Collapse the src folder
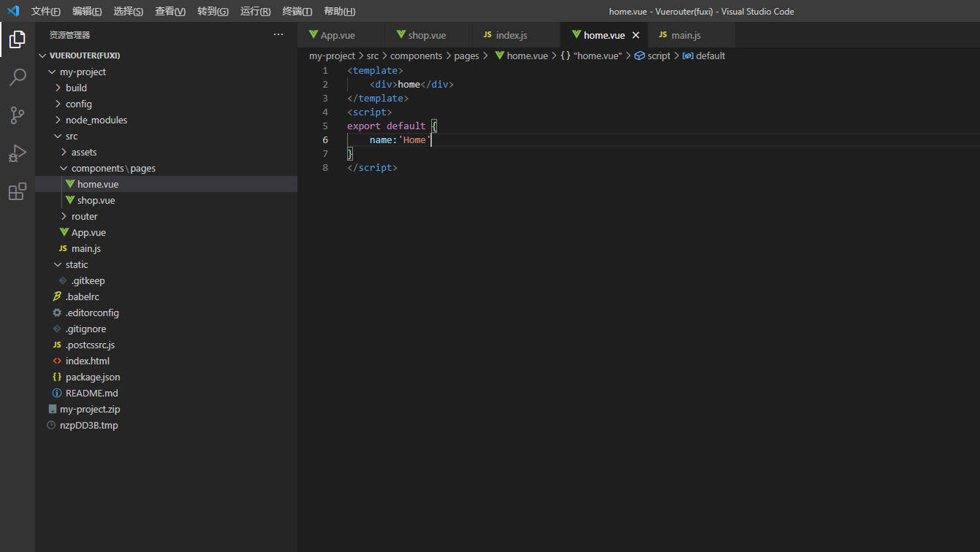980x552 pixels. click(x=58, y=136)
